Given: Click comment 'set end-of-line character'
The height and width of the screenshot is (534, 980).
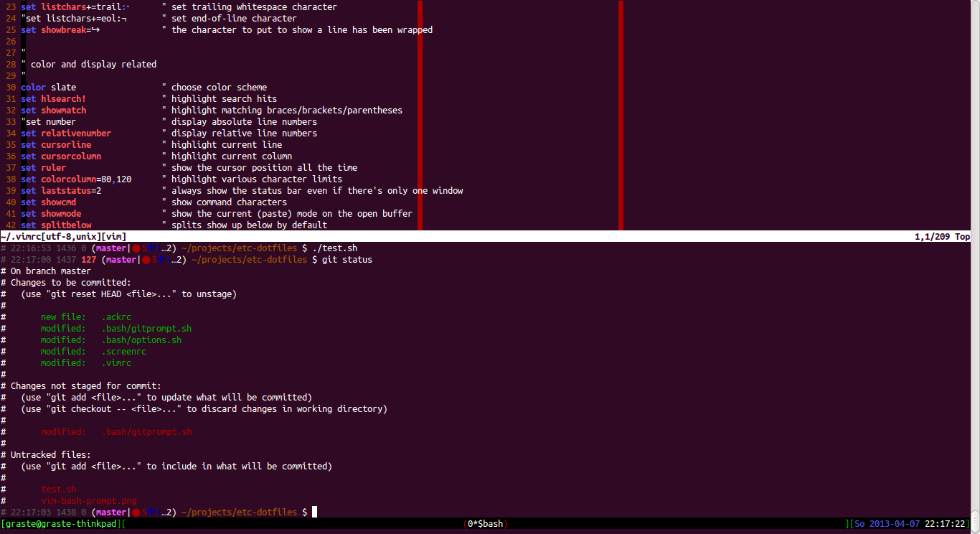Looking at the screenshot, I should coord(234,18).
